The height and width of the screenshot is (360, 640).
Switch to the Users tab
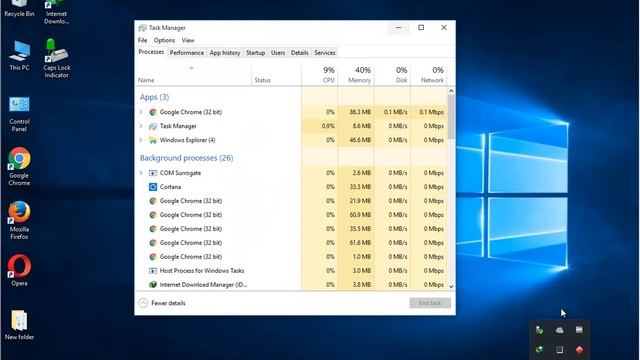278,53
